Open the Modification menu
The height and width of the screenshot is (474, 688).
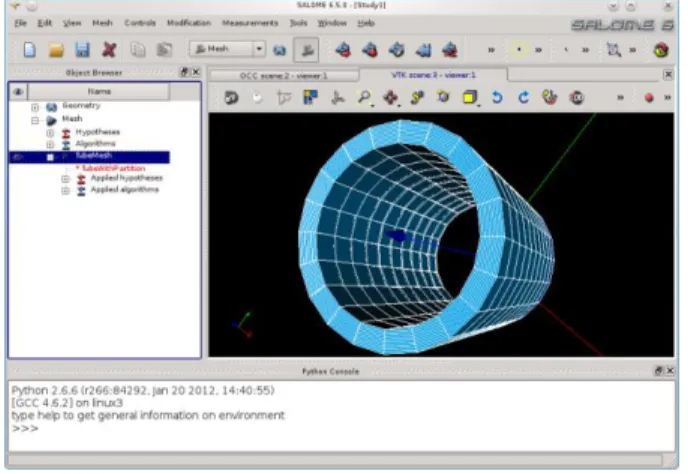pos(189,23)
